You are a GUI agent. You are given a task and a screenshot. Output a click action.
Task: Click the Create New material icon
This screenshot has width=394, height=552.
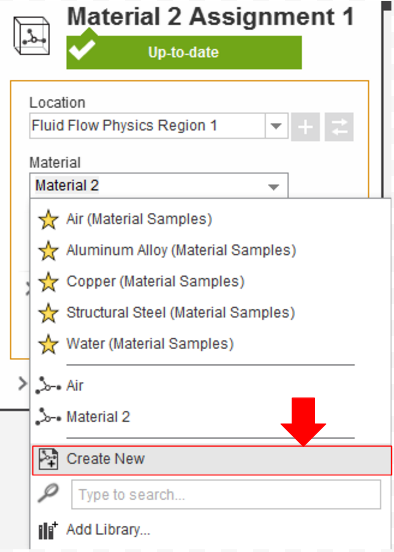click(48, 459)
